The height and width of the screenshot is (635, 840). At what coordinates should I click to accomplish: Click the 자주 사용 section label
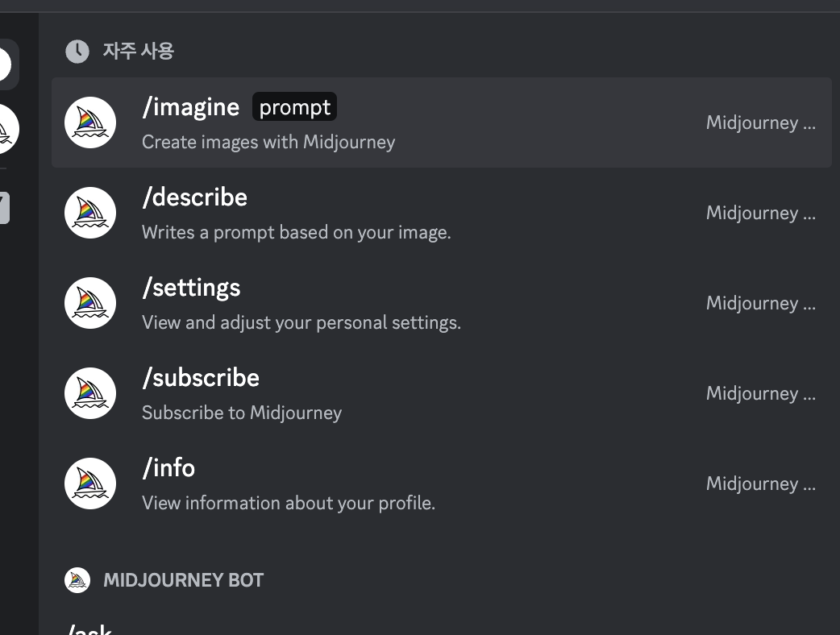point(138,52)
